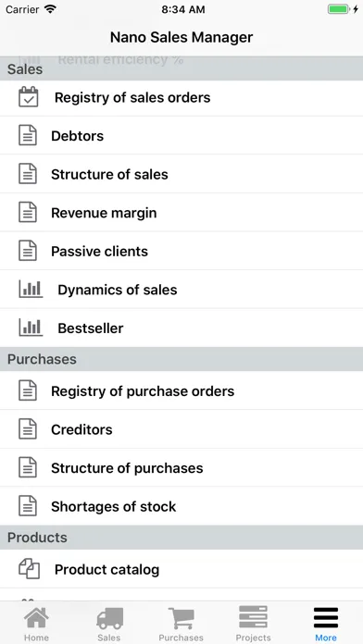Tap the document icon beside Revenue margin
The width and height of the screenshot is (363, 644).
(x=28, y=212)
